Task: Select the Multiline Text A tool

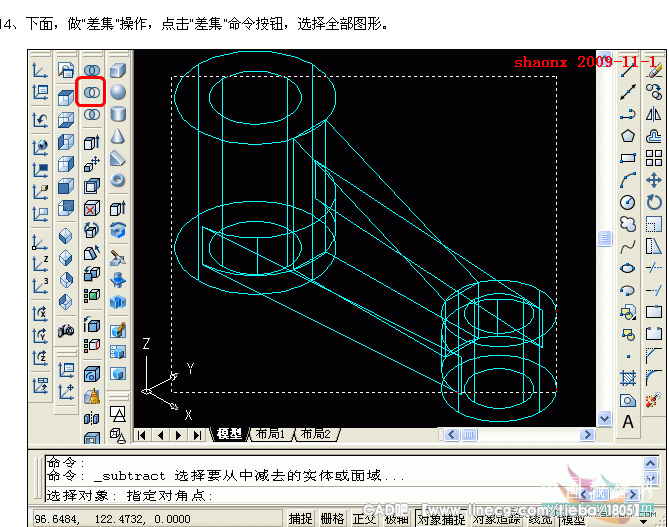Action: 628,422
